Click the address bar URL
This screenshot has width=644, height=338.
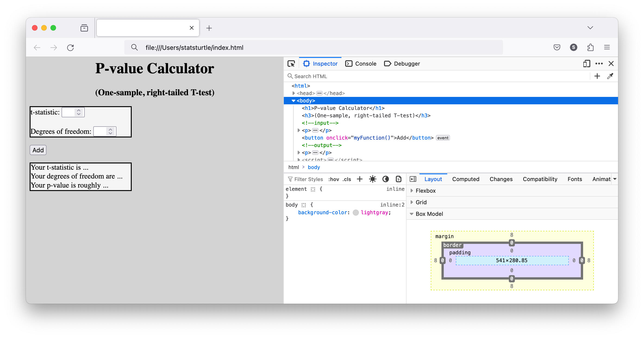click(x=194, y=48)
